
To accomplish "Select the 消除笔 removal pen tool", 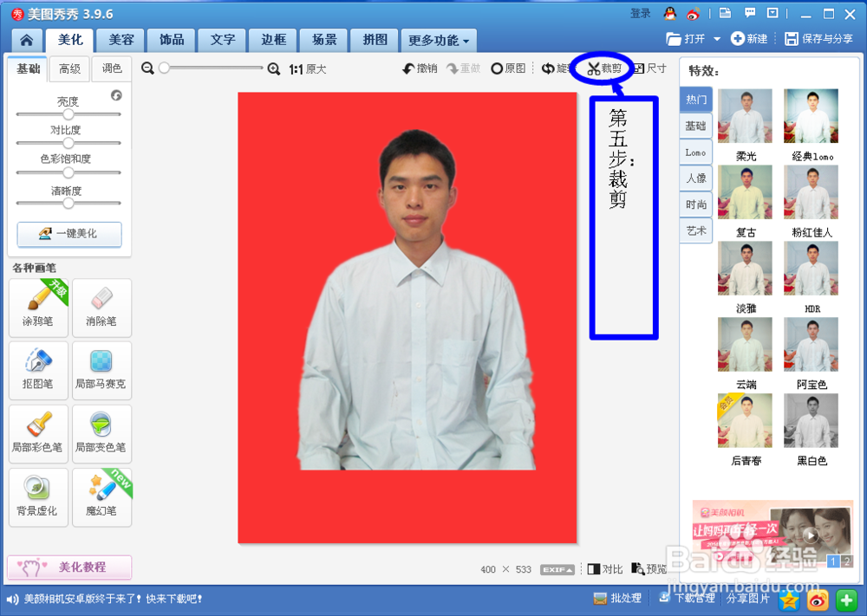I will [101, 308].
